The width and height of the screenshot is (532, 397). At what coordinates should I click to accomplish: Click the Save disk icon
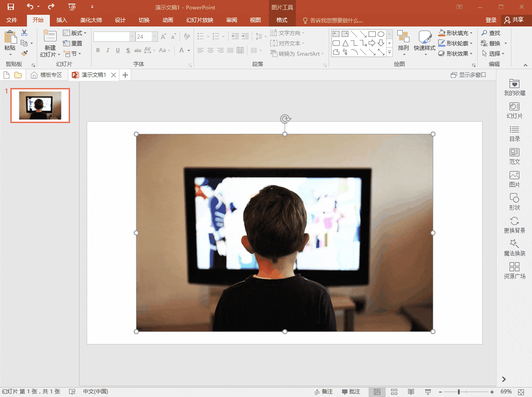[11, 7]
